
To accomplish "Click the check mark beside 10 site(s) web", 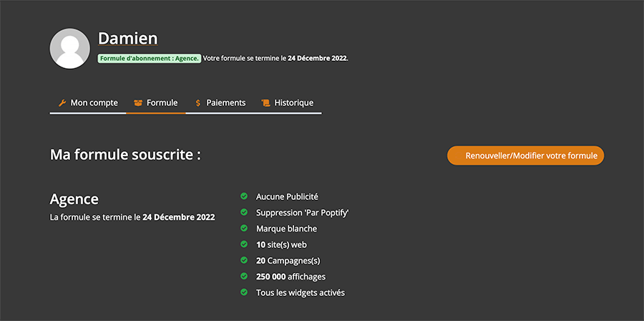I will click(243, 244).
